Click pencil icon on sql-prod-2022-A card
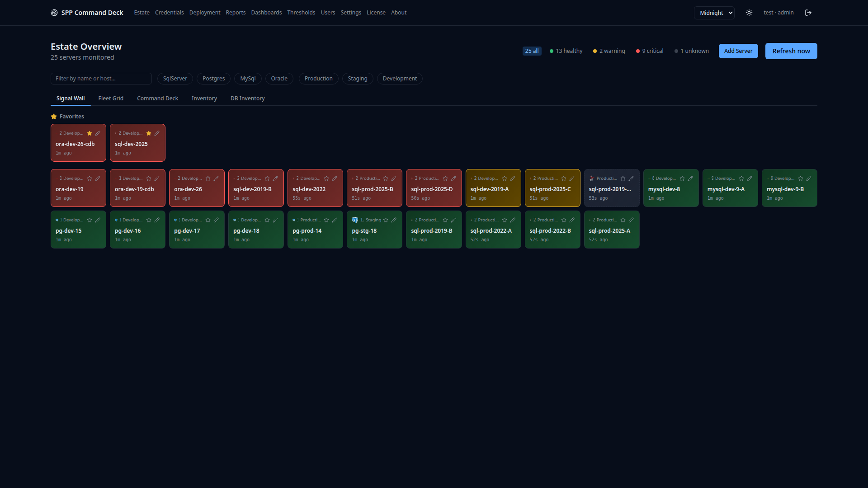 click(513, 220)
